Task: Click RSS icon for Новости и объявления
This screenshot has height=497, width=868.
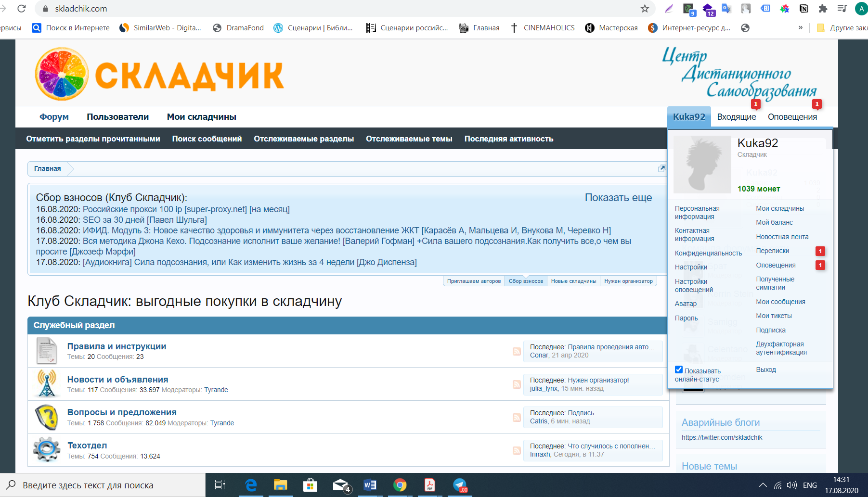Action: (517, 384)
